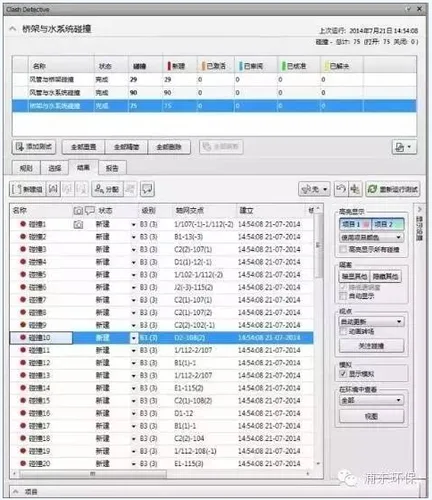
Task: Click the View (视图) button
Action: (371, 416)
